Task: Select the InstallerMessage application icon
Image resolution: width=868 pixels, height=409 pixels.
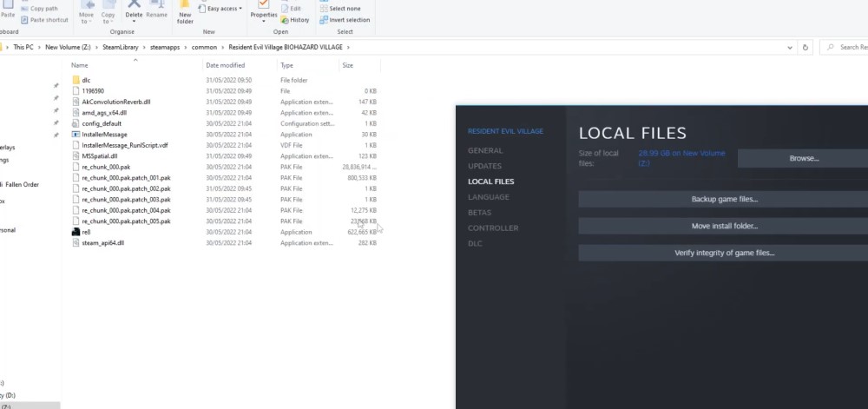Action: (x=75, y=135)
